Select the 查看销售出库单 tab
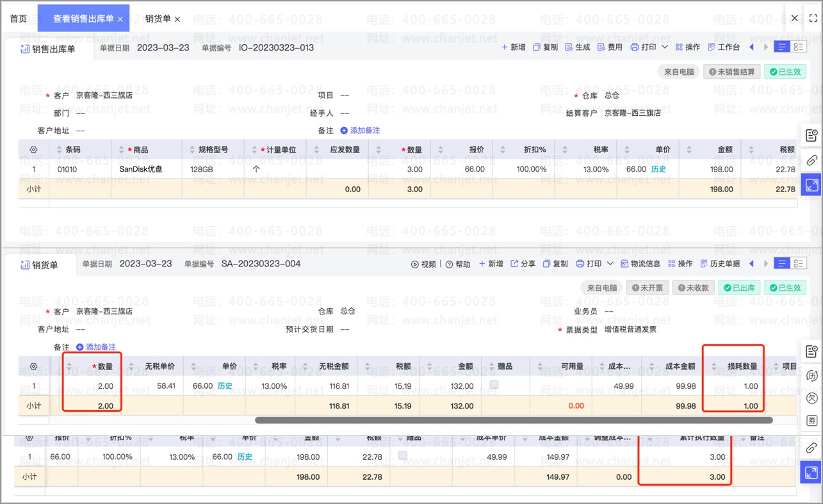This screenshot has height=504, width=823. coord(83,19)
